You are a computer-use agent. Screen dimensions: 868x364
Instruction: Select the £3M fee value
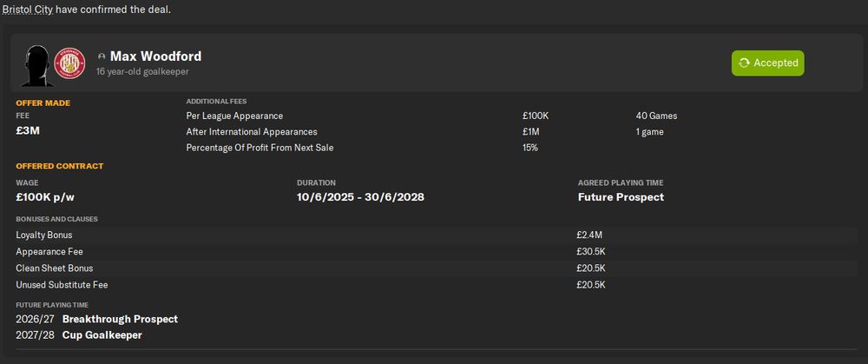(29, 131)
